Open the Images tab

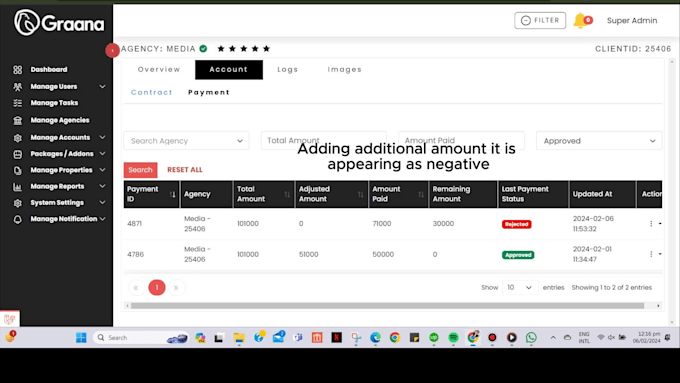point(344,69)
